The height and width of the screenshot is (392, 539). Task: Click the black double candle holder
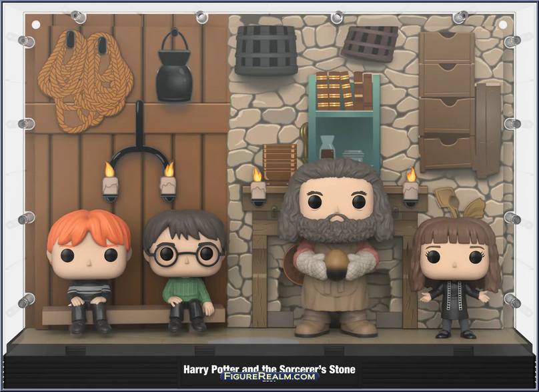click(x=139, y=150)
